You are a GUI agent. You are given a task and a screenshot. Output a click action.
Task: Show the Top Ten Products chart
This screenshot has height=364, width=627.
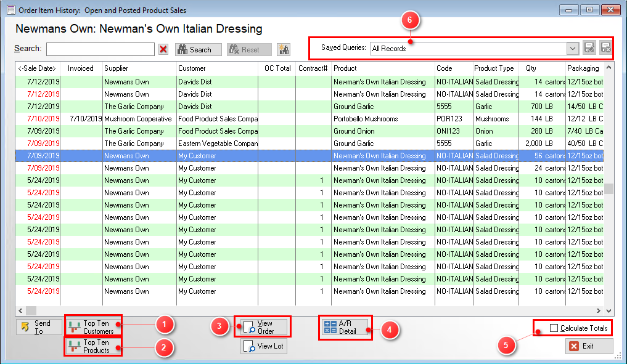[93, 346]
